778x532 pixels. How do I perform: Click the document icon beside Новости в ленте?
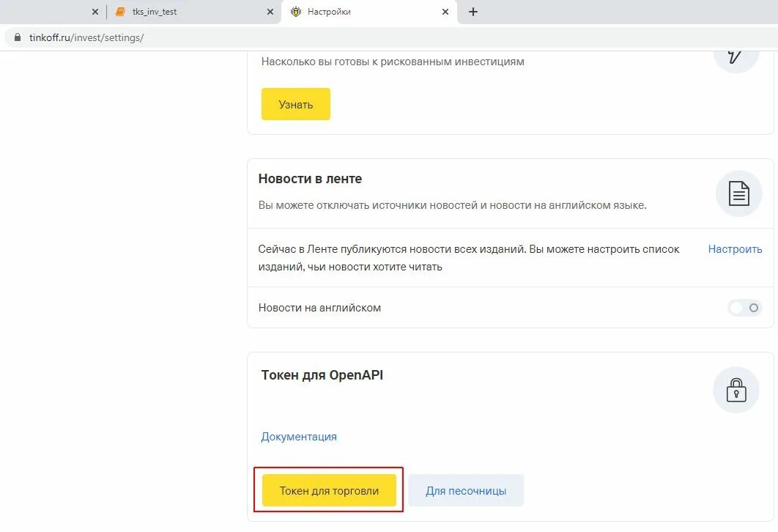[x=738, y=193]
